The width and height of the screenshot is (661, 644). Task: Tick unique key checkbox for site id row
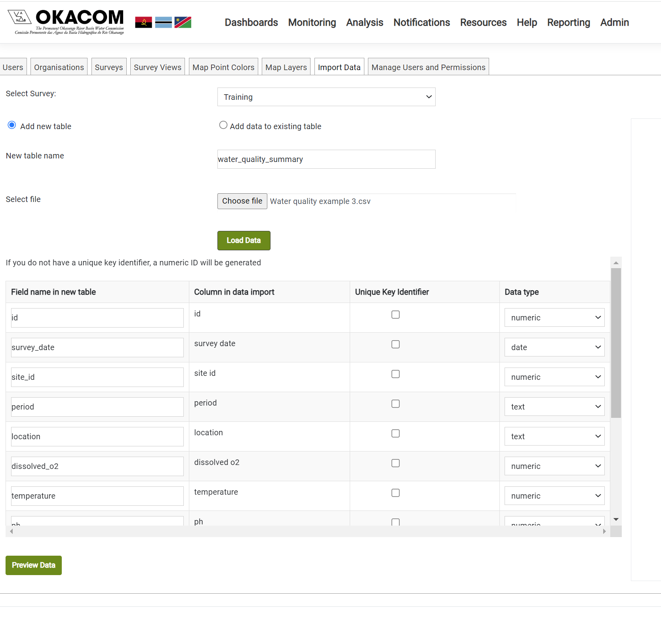click(395, 374)
